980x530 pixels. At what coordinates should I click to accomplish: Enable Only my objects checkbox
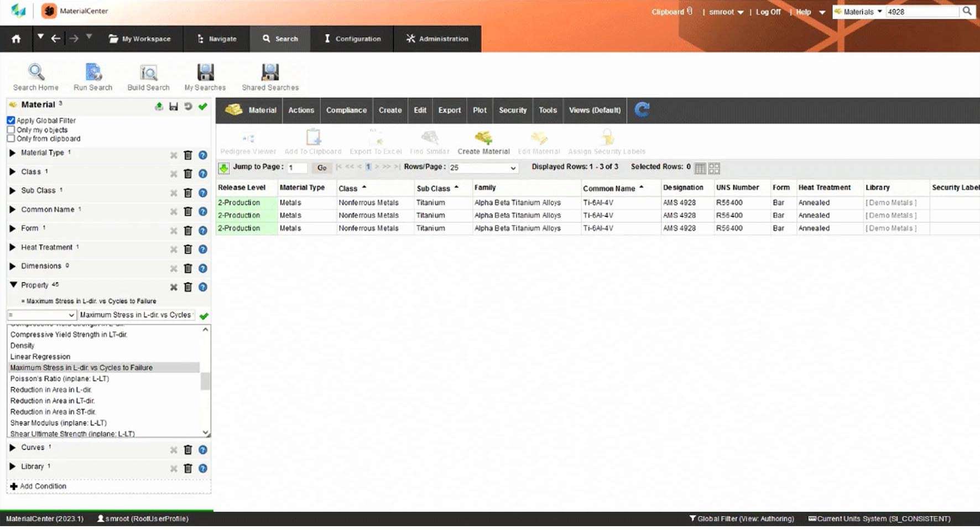click(x=11, y=130)
